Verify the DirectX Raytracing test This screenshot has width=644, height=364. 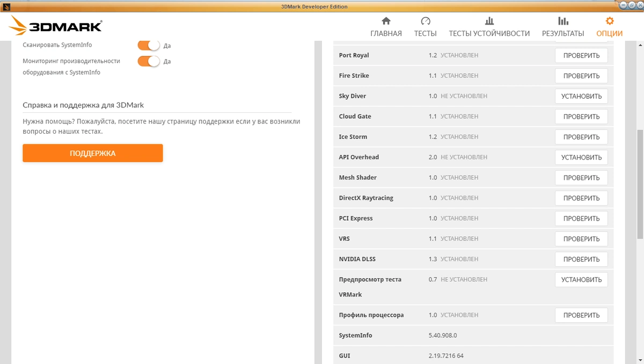point(581,198)
